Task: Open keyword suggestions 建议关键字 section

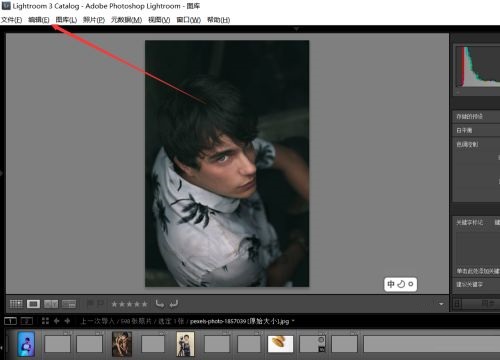Action: 470,284
